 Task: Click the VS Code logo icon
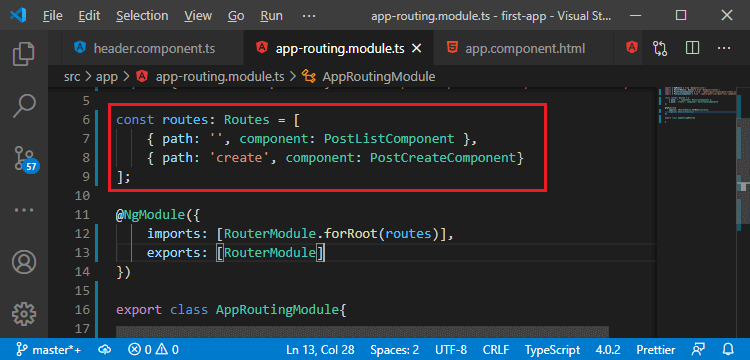[x=17, y=15]
